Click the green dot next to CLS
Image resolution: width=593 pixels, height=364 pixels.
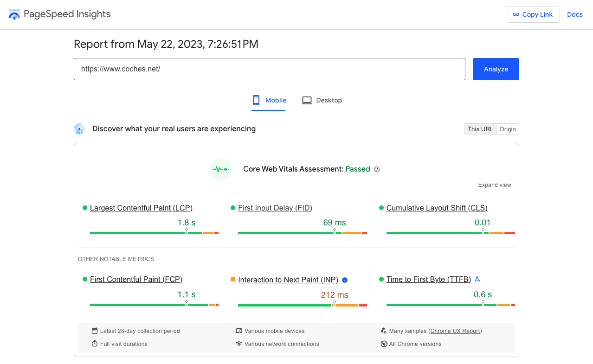(381, 208)
